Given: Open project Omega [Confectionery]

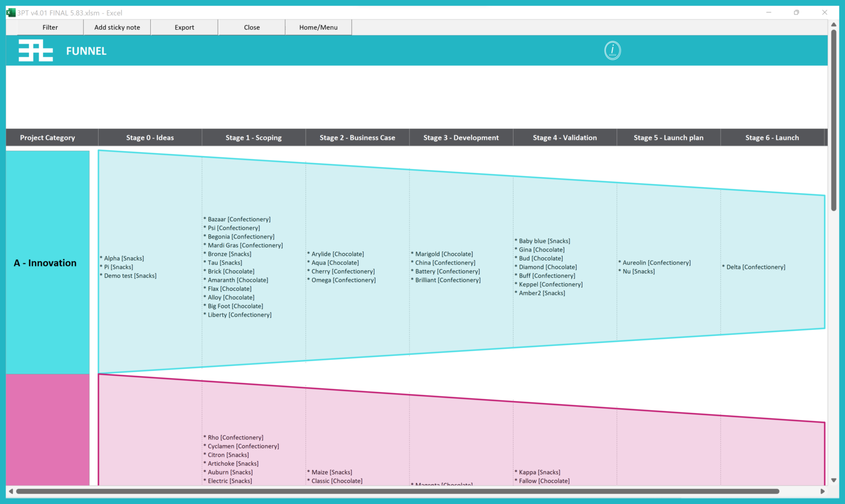Looking at the screenshot, I should [342, 280].
